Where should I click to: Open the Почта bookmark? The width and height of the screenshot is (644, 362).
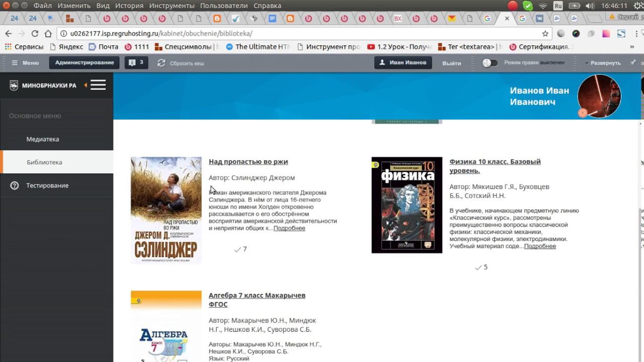[104, 47]
